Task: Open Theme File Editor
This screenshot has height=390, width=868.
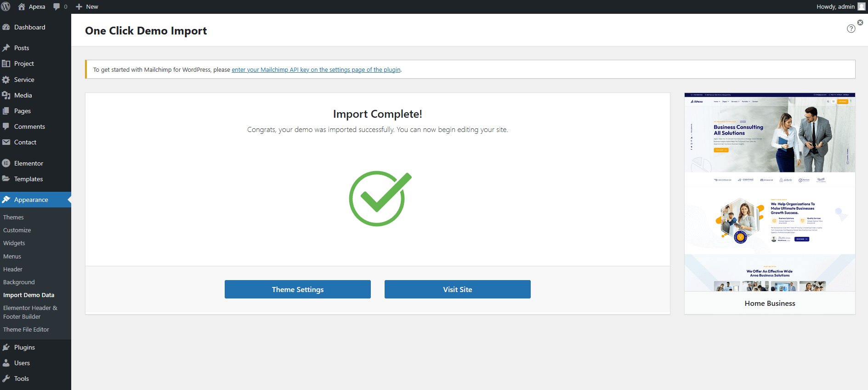Action: coord(26,329)
